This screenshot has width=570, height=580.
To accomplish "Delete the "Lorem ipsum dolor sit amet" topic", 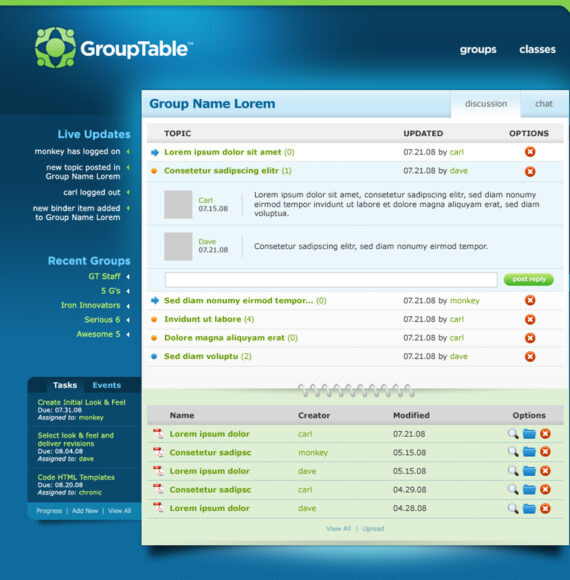I will click(530, 152).
